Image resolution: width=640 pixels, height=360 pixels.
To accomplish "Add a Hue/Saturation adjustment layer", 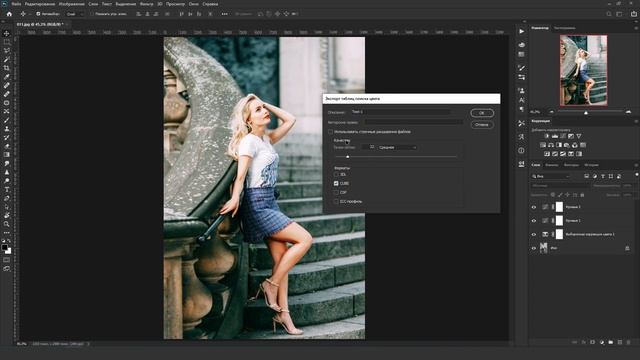I will 543,145.
